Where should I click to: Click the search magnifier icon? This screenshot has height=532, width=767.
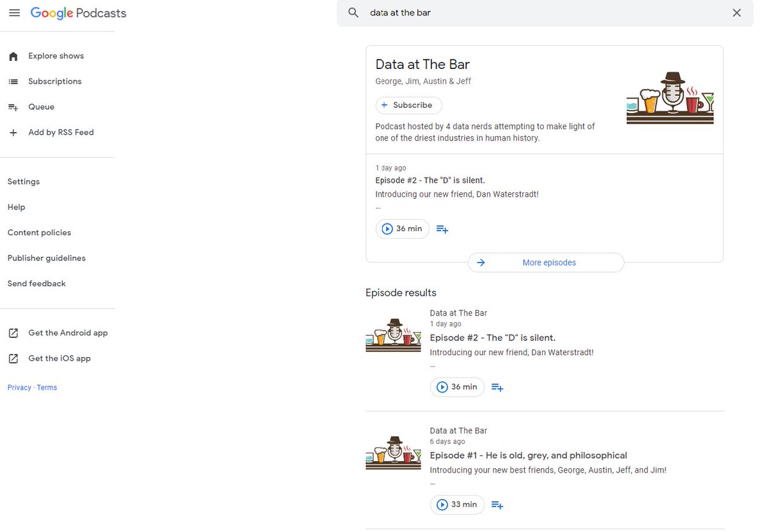(353, 13)
